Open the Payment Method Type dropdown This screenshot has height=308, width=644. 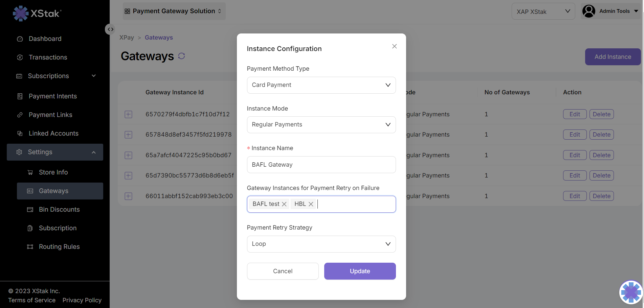[x=321, y=85]
